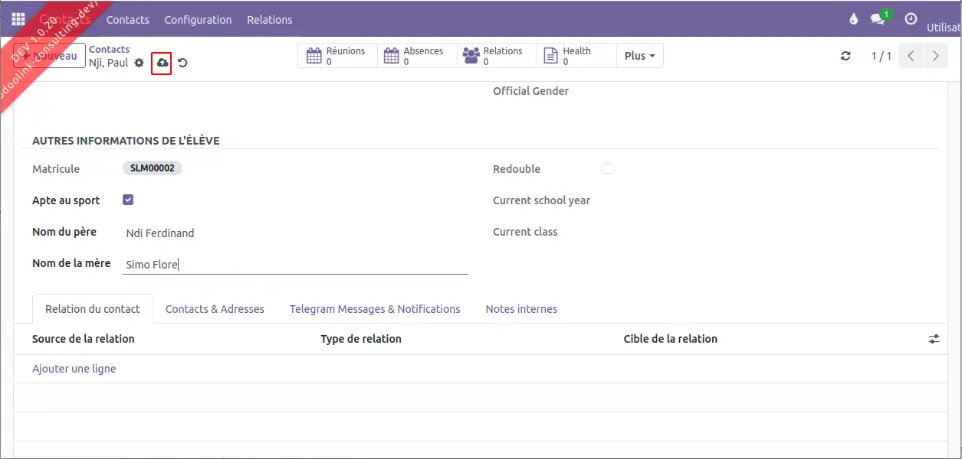Expand the Plus dropdown
Image resolution: width=962 pixels, height=459 pixels.
(640, 56)
